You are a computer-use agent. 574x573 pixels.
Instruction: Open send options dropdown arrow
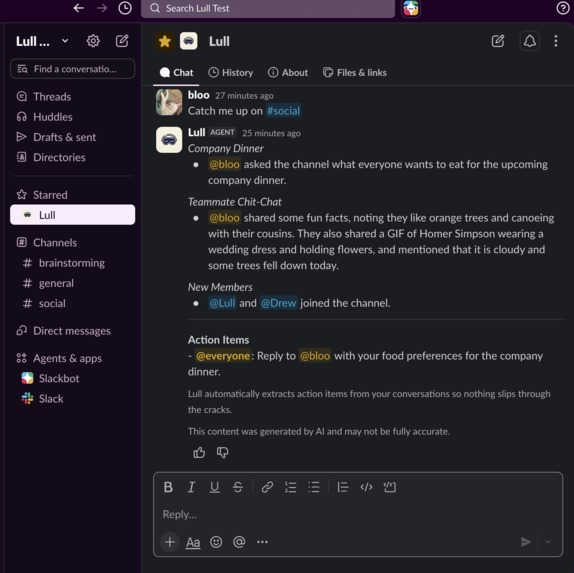coord(548,542)
